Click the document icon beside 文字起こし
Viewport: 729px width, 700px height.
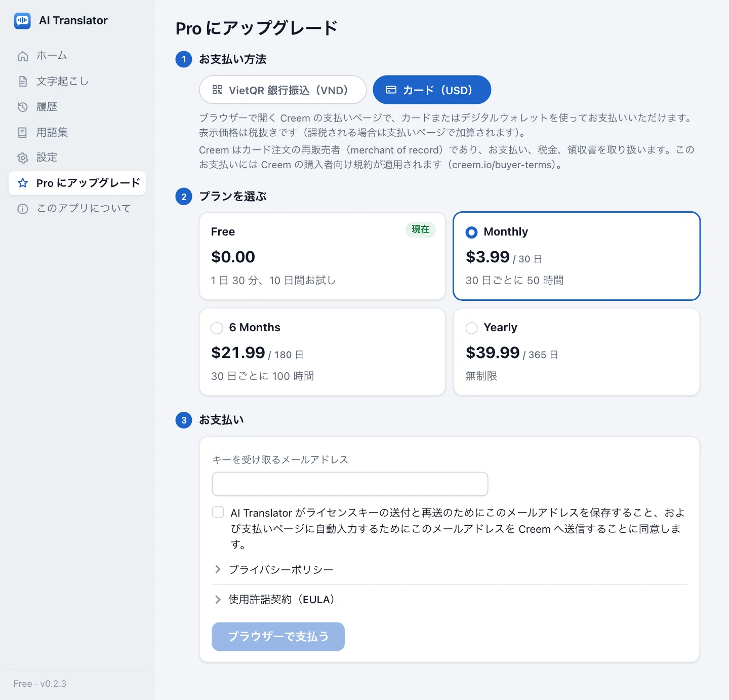[23, 81]
